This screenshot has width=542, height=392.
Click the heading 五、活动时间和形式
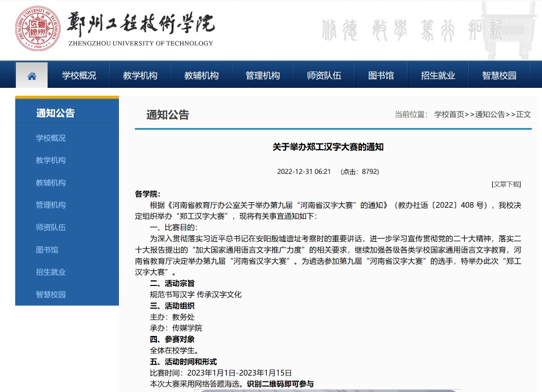(183, 362)
